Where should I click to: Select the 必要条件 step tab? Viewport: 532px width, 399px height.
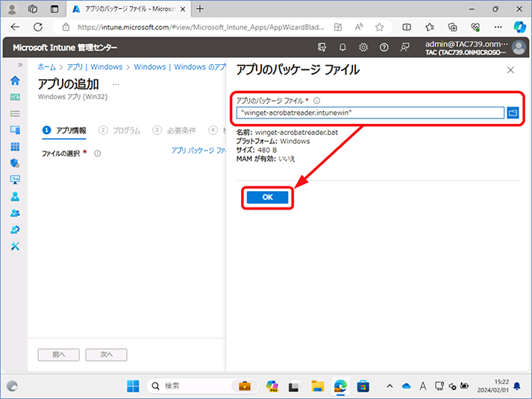tap(175, 131)
